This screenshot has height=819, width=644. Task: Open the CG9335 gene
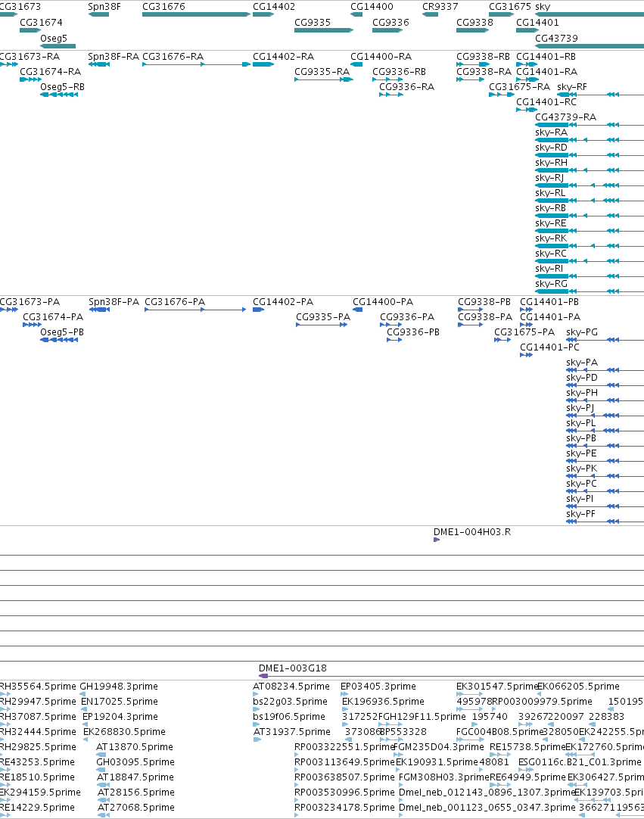pyautogui.click(x=324, y=30)
